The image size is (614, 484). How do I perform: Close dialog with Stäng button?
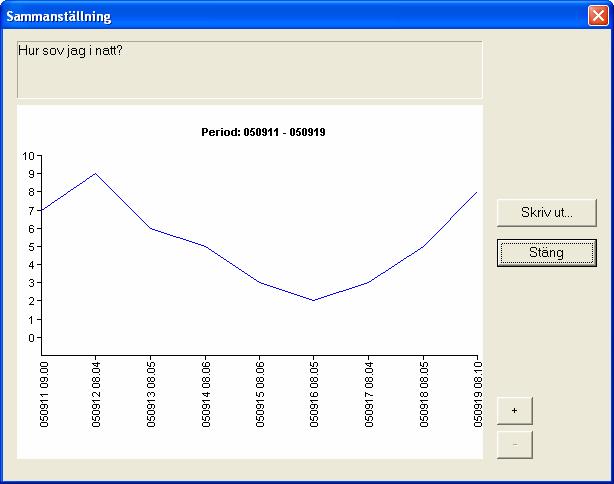point(547,253)
